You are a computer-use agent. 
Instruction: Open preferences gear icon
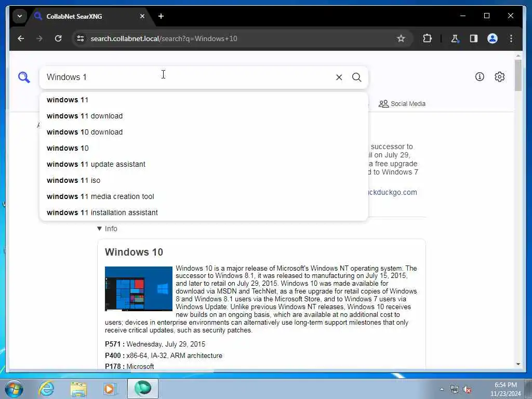point(499,77)
